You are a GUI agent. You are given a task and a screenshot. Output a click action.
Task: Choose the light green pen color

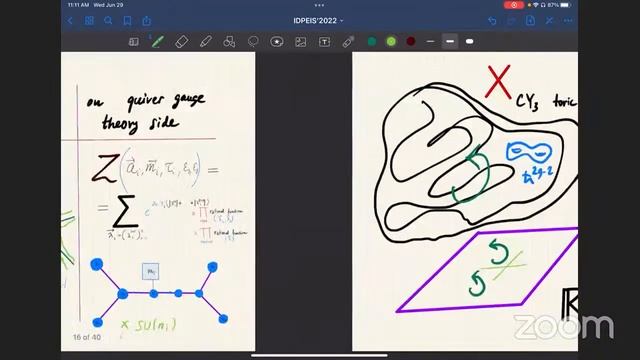[x=391, y=41]
